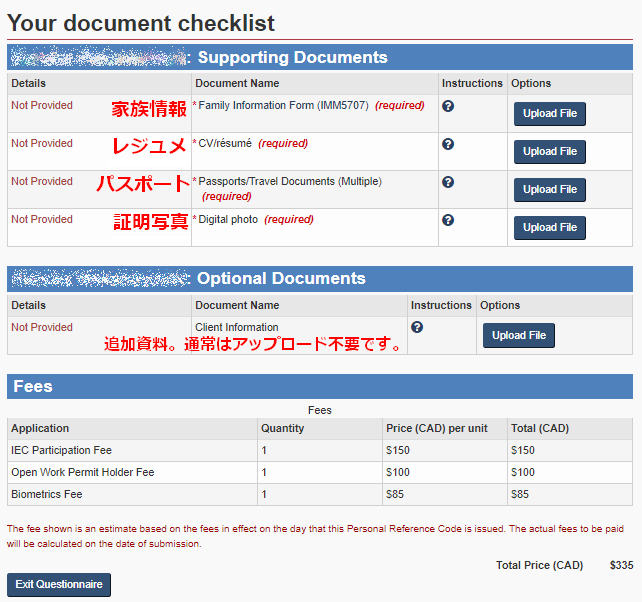642x602 pixels.
Task: Upload file for Passports/Travel Documents
Action: [x=549, y=190]
